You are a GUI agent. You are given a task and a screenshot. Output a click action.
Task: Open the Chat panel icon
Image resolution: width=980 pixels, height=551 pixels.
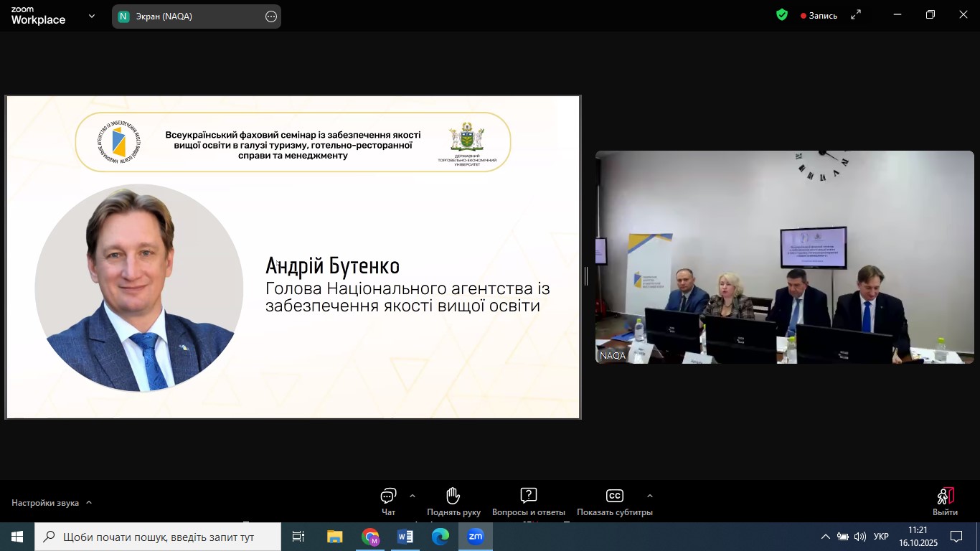tap(388, 496)
